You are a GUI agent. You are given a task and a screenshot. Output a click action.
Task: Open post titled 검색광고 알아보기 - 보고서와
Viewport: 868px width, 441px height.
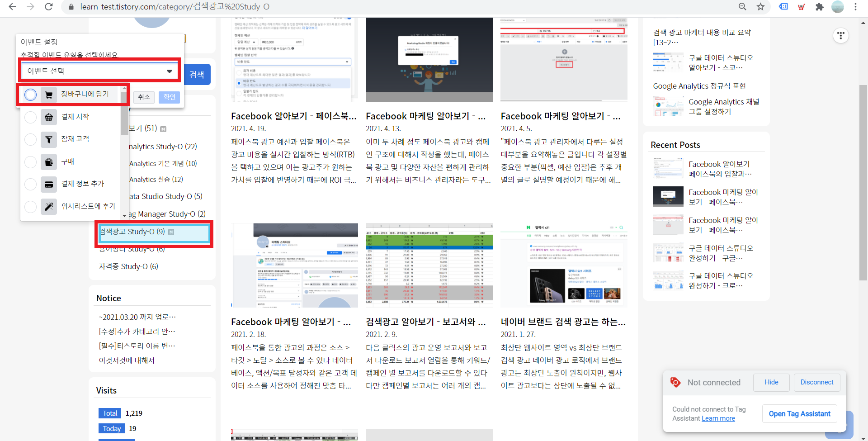pos(426,322)
